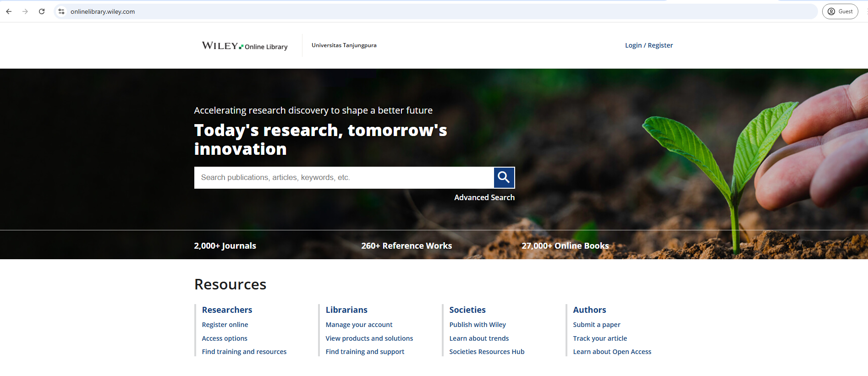Click the browser forward arrow
The width and height of the screenshot is (868, 376).
coord(25,11)
